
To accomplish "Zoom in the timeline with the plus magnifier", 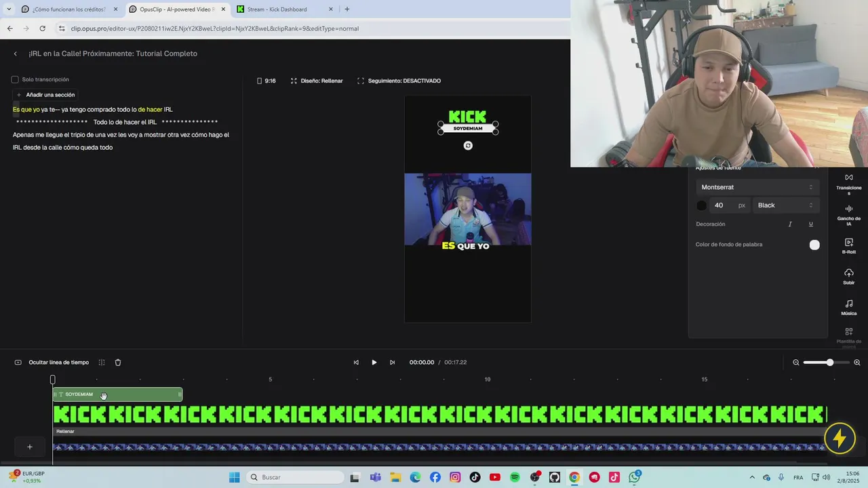I will [x=857, y=363].
